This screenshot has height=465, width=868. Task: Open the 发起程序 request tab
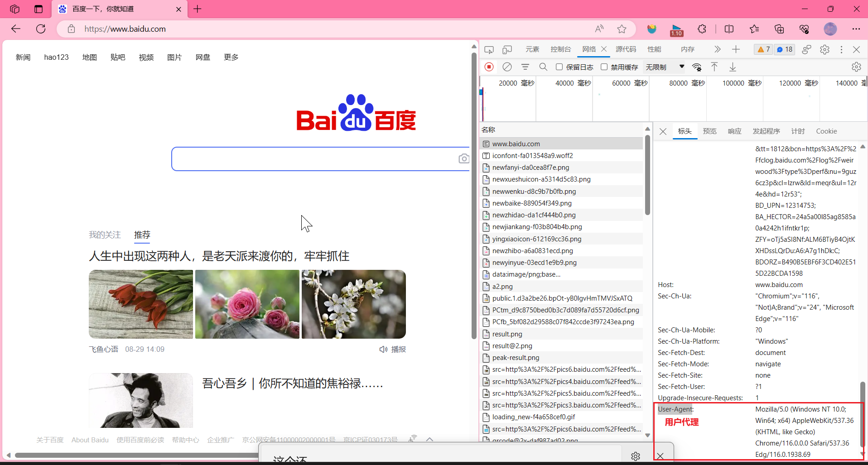tap(766, 131)
